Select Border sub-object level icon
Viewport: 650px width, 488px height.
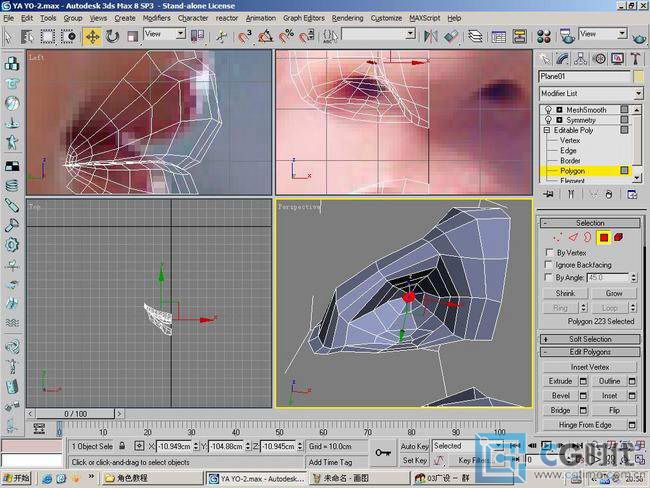[588, 238]
